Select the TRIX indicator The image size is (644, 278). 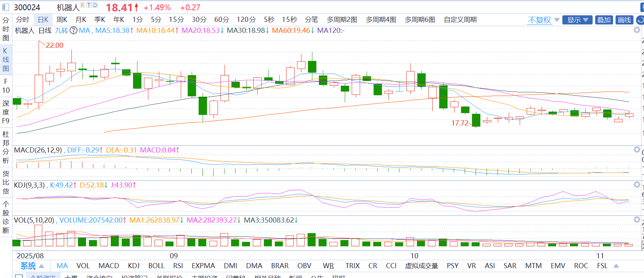pyautogui.click(x=352, y=266)
